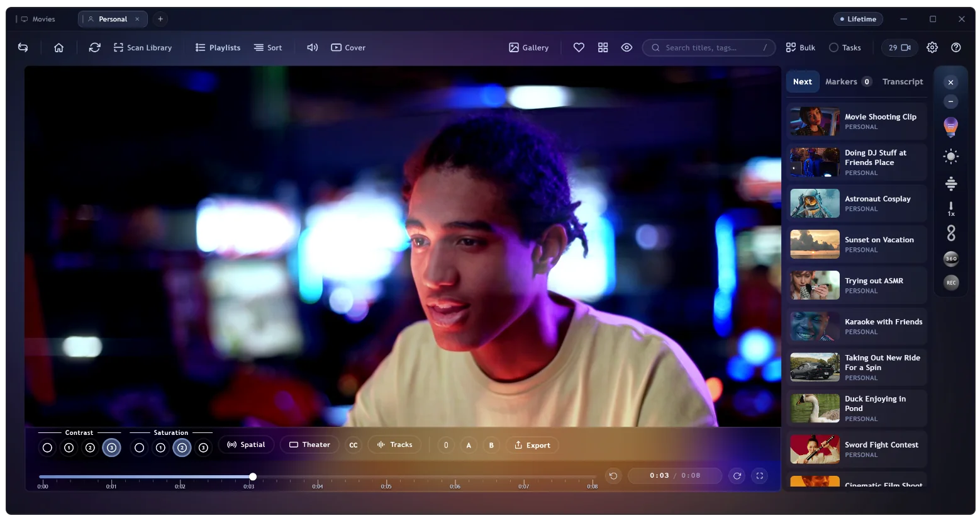Select the Karaoke with Friends item
Image resolution: width=980 pixels, height=518 pixels.
[857, 326]
